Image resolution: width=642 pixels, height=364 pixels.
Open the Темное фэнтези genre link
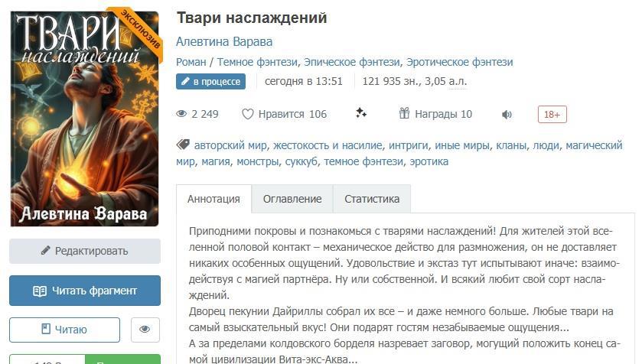[257, 62]
